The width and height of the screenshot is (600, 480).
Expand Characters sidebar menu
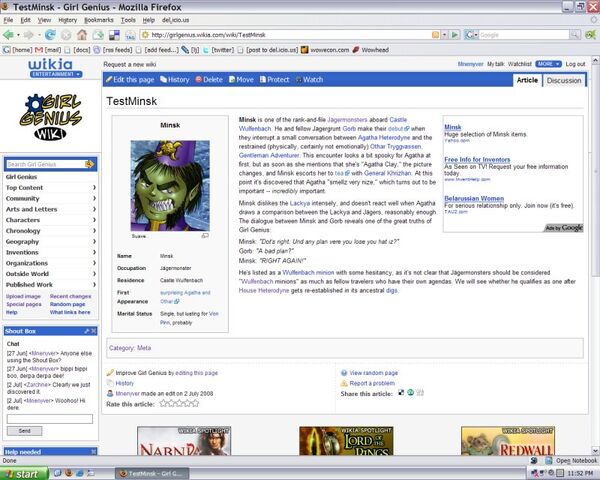tap(51, 220)
